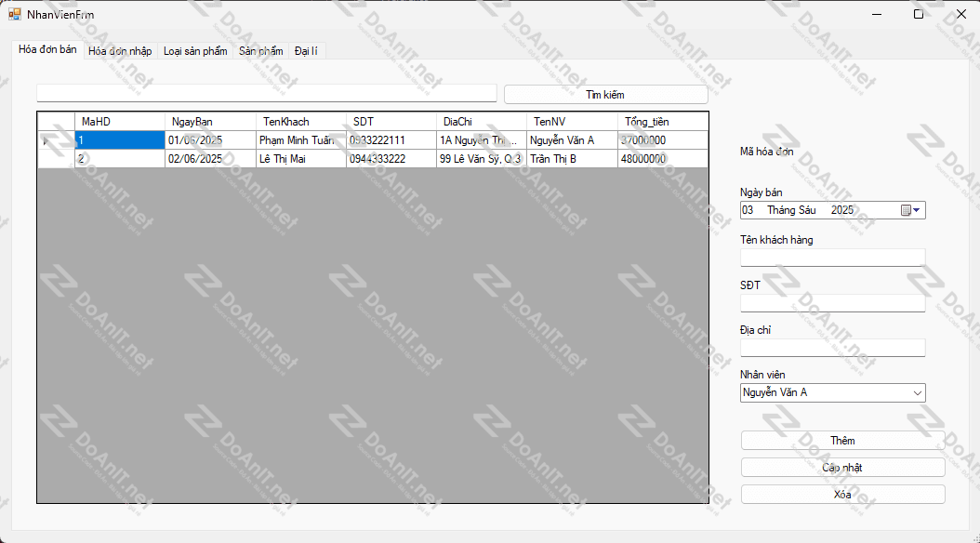Click phone cell 0933222111
The height and width of the screenshot is (543, 980).
tap(391, 140)
